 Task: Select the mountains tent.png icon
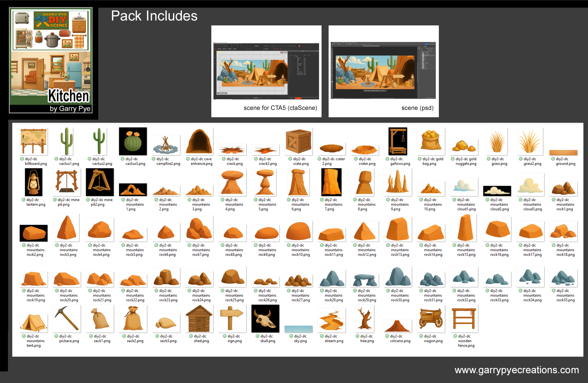click(33, 323)
